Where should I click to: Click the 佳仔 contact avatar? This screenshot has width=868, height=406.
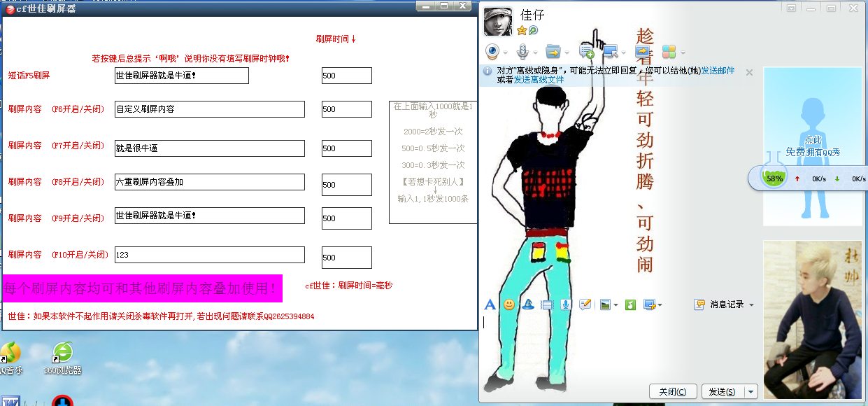point(498,22)
